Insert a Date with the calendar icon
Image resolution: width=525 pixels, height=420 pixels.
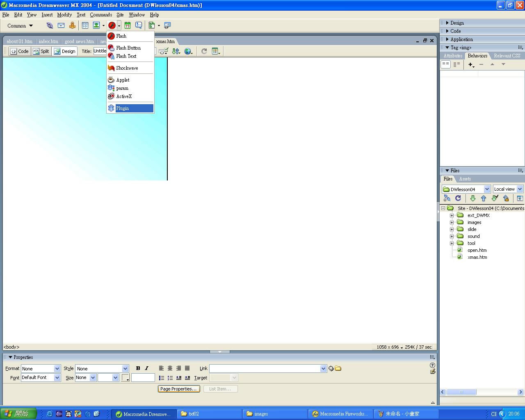coord(128,25)
